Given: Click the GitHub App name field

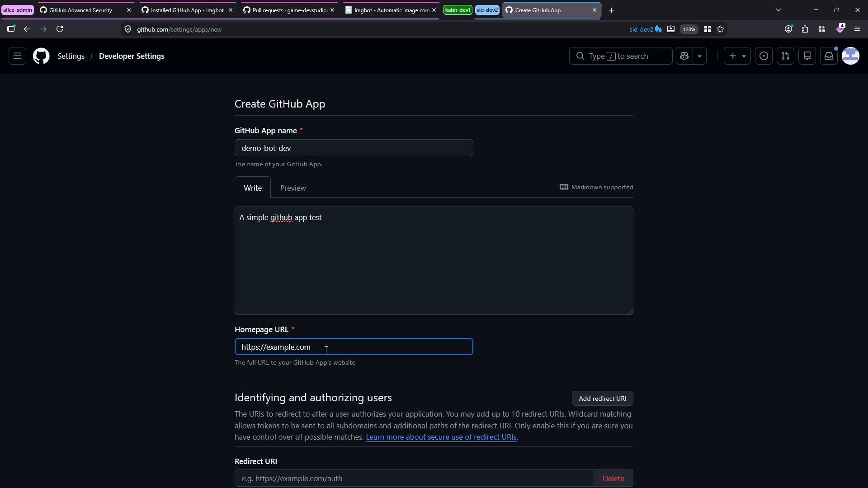Looking at the screenshot, I should [x=354, y=148].
